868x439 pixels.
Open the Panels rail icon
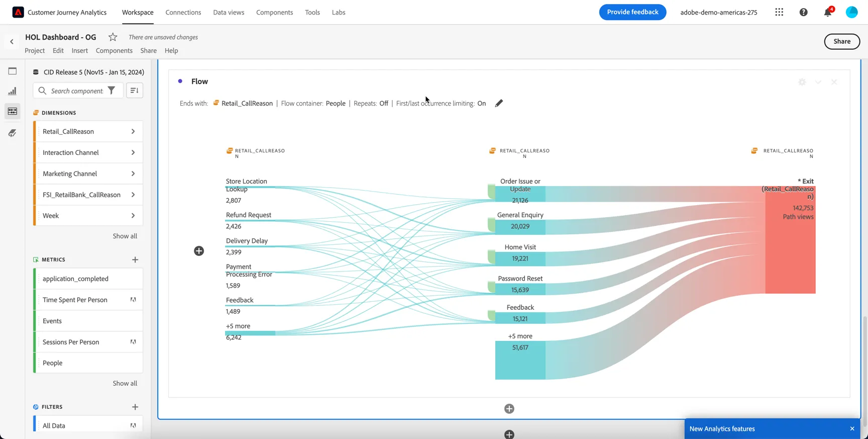(13, 71)
